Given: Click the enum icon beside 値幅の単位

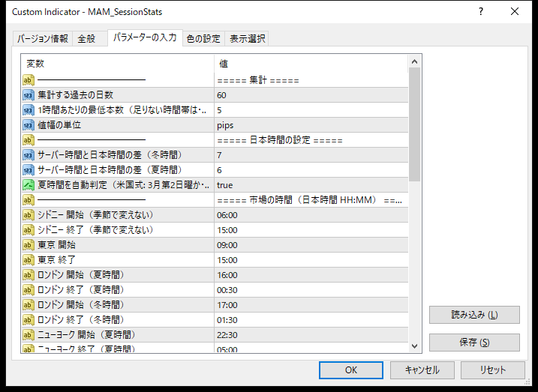Looking at the screenshot, I should pyautogui.click(x=29, y=125).
